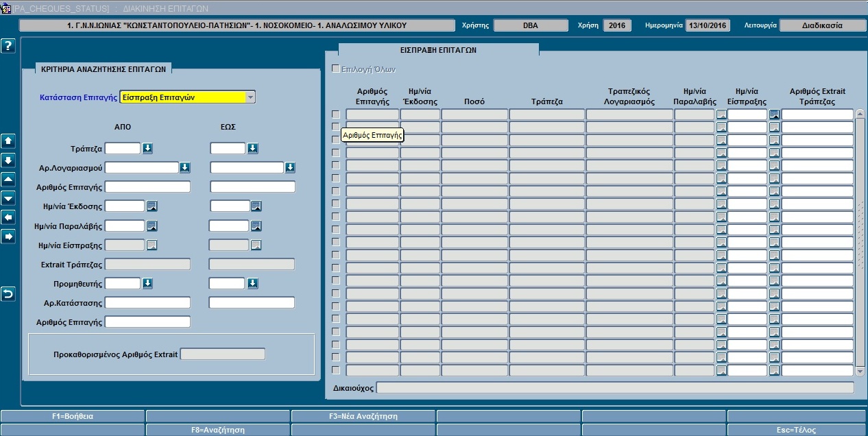Click the grid scrollbar down arrow
Screen dimensions: 868x436
coord(860,371)
